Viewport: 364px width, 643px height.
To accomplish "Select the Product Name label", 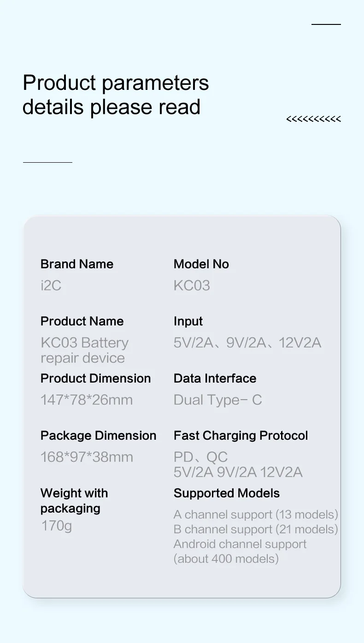I will click(82, 321).
